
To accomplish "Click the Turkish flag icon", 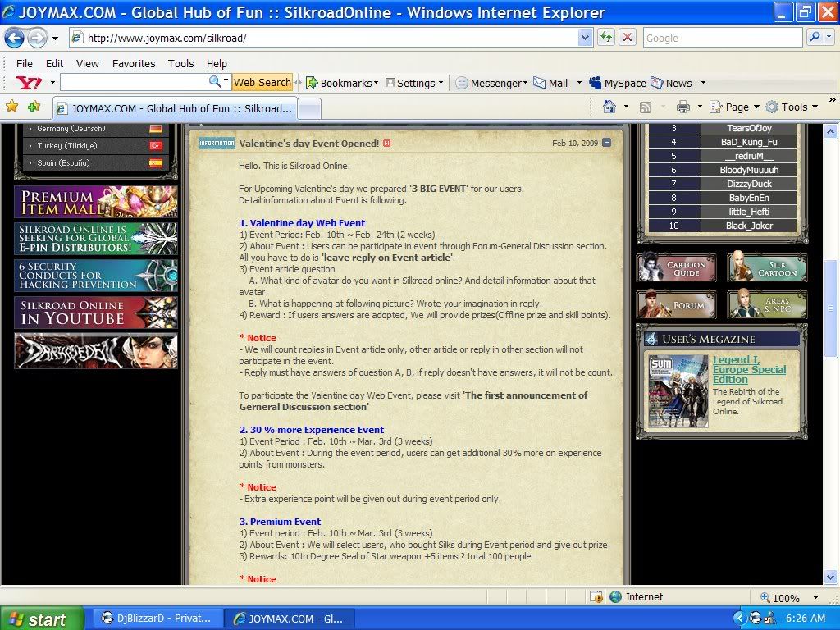I will [156, 146].
